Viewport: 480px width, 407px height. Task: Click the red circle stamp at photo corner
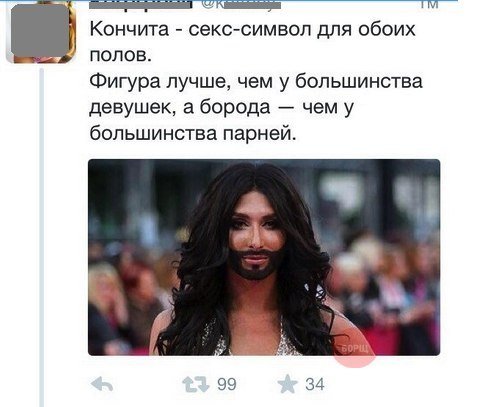[x=354, y=350]
